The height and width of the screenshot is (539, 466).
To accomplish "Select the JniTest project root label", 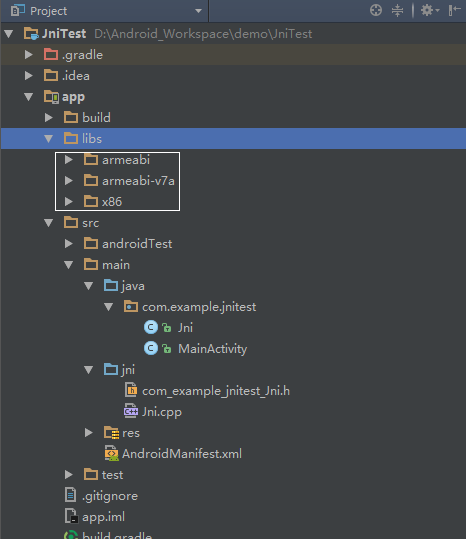I will click(64, 34).
